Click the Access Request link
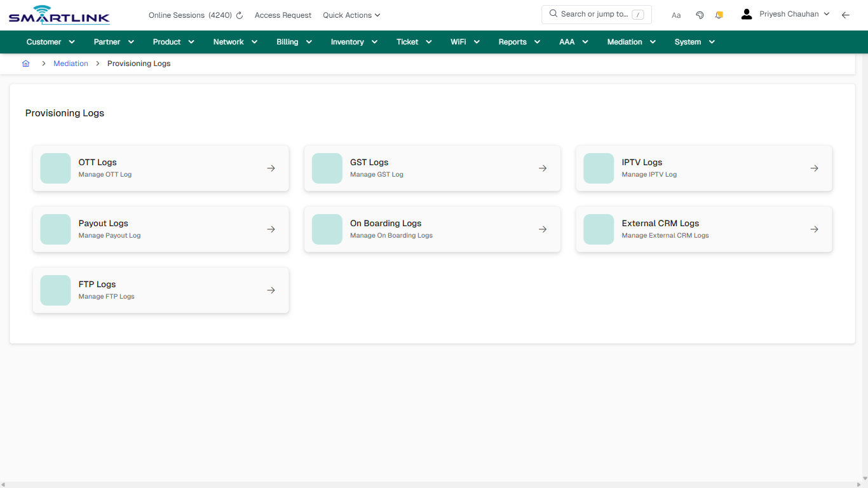This screenshot has height=488, width=868. pyautogui.click(x=283, y=15)
